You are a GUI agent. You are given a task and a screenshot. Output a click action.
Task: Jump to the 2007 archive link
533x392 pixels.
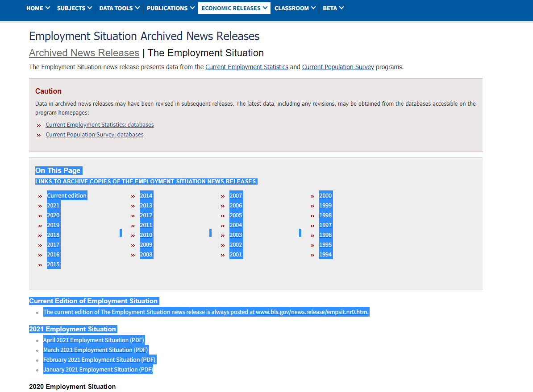236,196
